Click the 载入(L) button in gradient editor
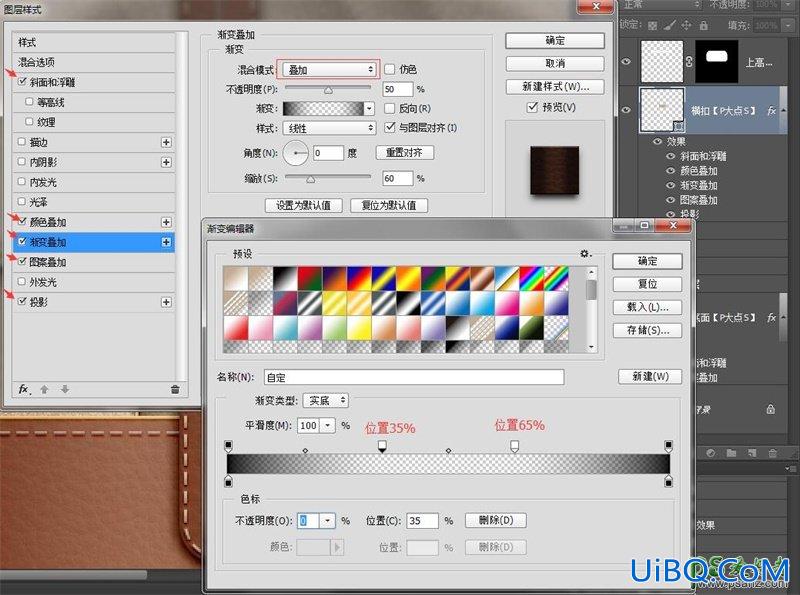The width and height of the screenshot is (800, 595). [x=647, y=307]
